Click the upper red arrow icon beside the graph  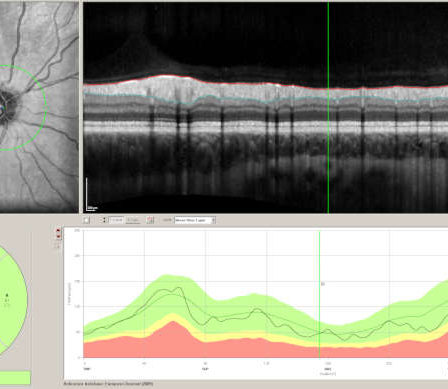coord(58,230)
